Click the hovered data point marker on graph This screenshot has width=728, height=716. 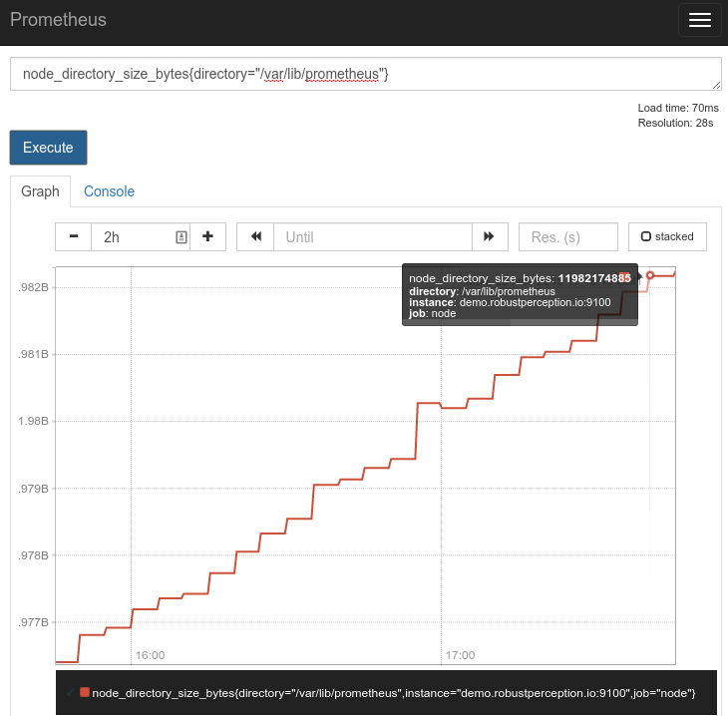click(x=650, y=275)
